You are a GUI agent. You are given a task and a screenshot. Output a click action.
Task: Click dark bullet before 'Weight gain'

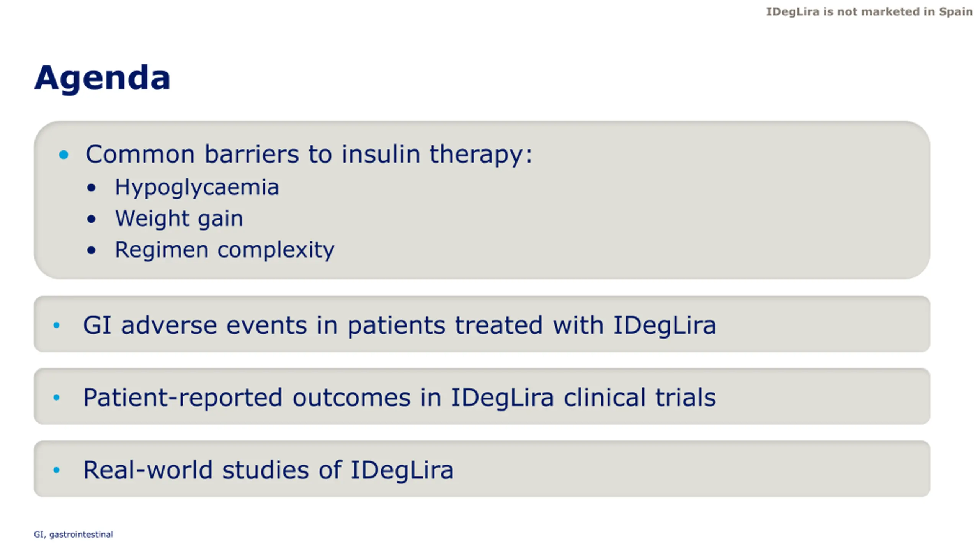(91, 219)
